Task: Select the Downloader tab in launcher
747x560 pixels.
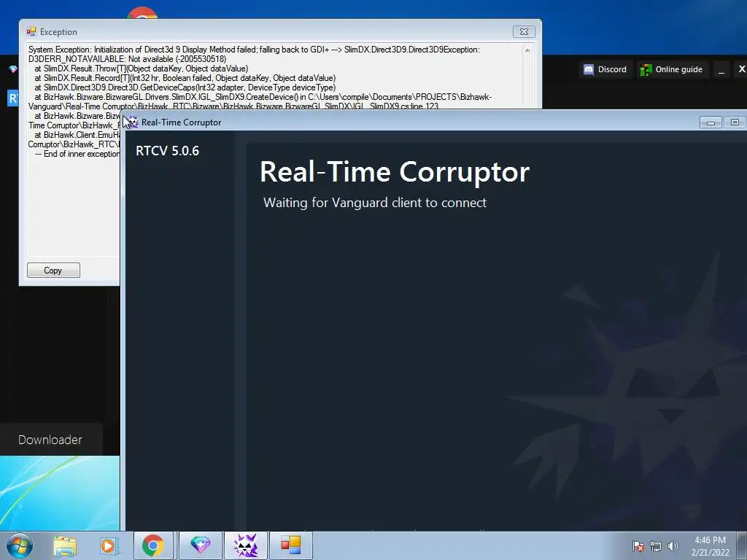Action: (50, 440)
